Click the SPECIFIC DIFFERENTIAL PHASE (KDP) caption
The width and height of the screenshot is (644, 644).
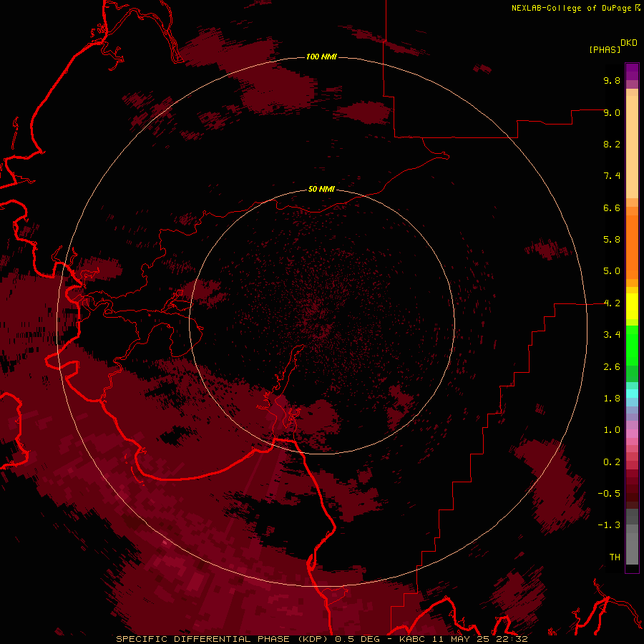point(223,639)
